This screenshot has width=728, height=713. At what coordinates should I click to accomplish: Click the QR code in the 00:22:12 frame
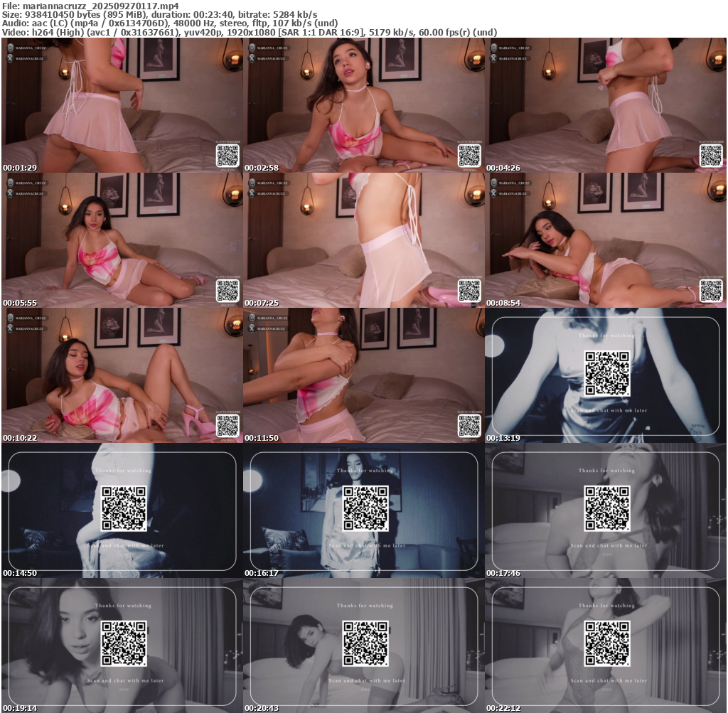[x=607, y=643]
